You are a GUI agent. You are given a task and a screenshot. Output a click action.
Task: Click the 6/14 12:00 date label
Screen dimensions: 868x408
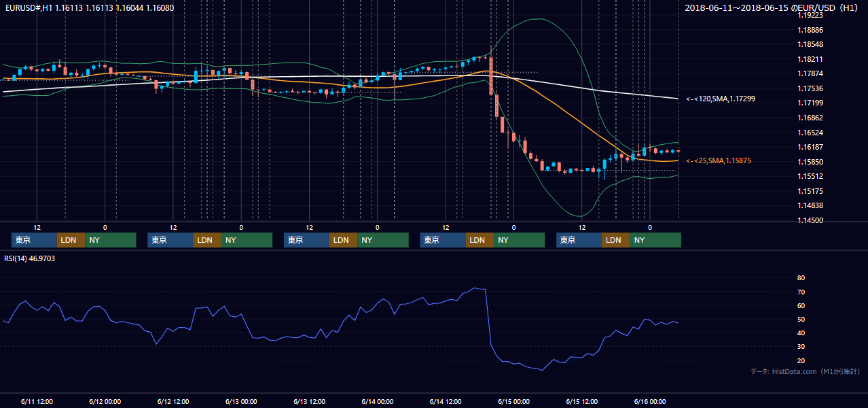446,402
